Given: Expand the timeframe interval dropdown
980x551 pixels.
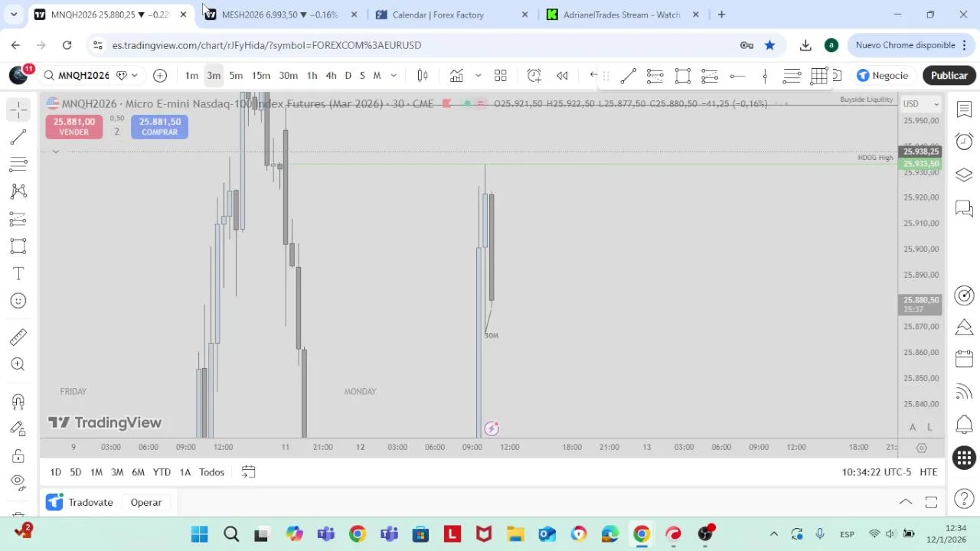Looking at the screenshot, I should [x=394, y=75].
